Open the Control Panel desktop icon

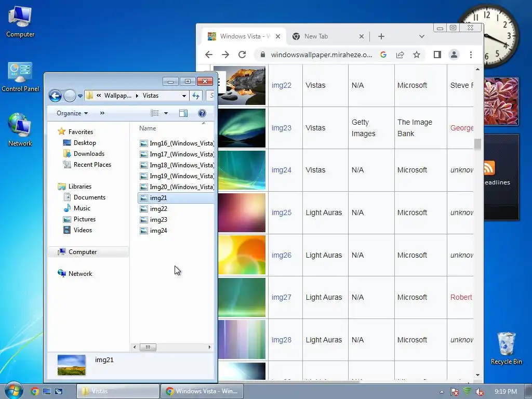pos(20,77)
